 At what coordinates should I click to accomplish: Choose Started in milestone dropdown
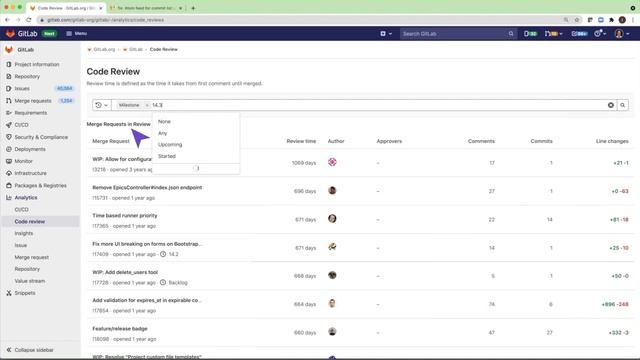pyautogui.click(x=167, y=156)
